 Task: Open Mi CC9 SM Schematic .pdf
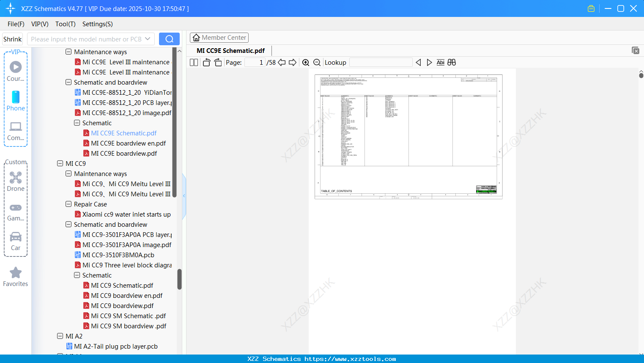coord(129,316)
